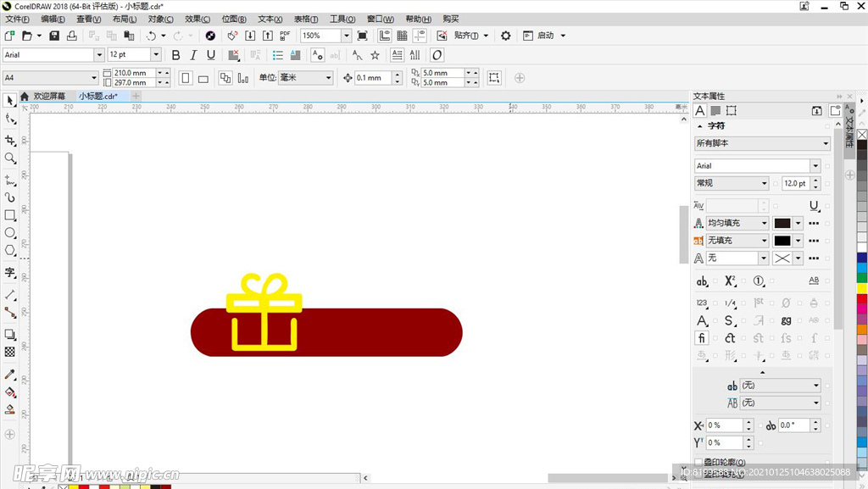Select the Rectangle tool in the toolbox
The width and height of the screenshot is (868, 489).
10,215
